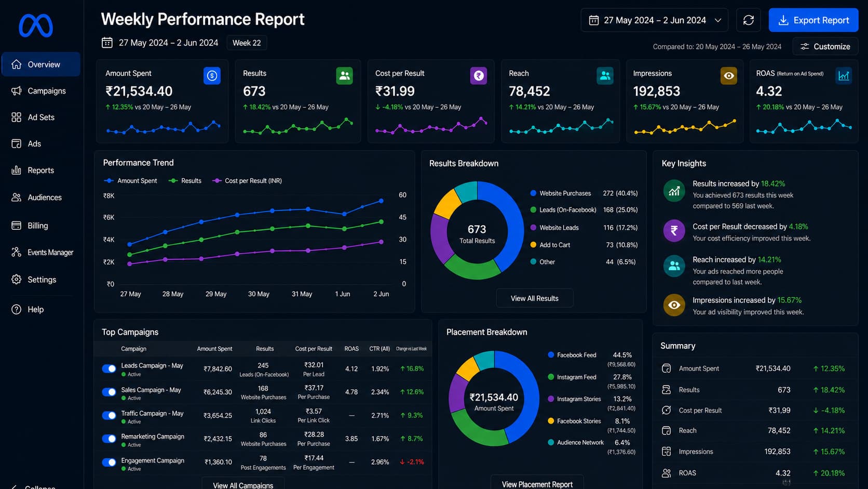
Task: Click the megaphone Campaigns icon in the sidebar
Action: [x=17, y=91]
